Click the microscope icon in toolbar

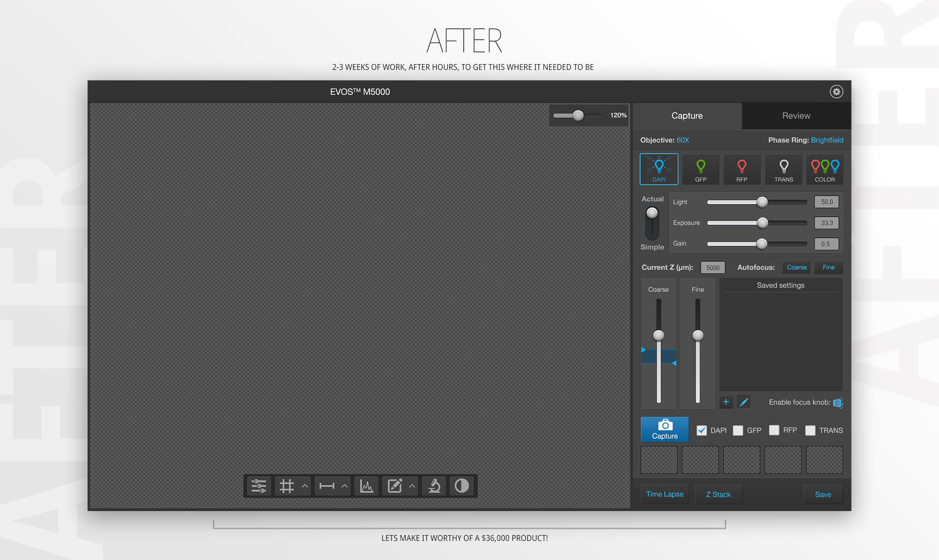point(434,486)
